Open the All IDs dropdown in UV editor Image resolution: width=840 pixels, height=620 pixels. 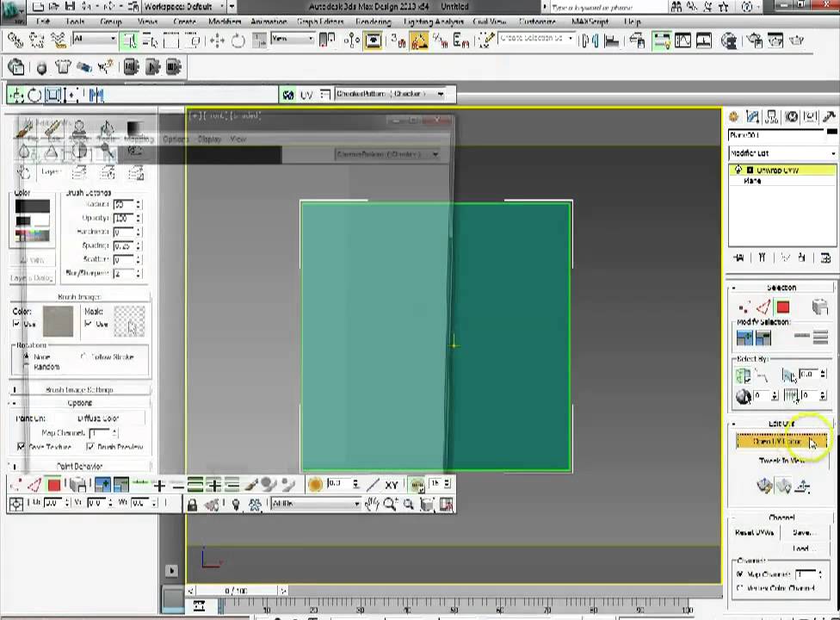click(316, 504)
